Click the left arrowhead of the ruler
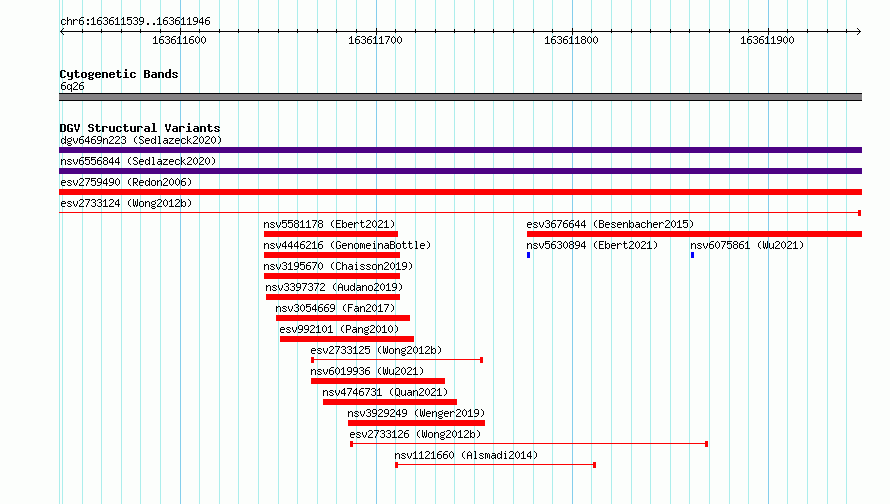Viewport: 890px width, 504px height. pos(62,31)
